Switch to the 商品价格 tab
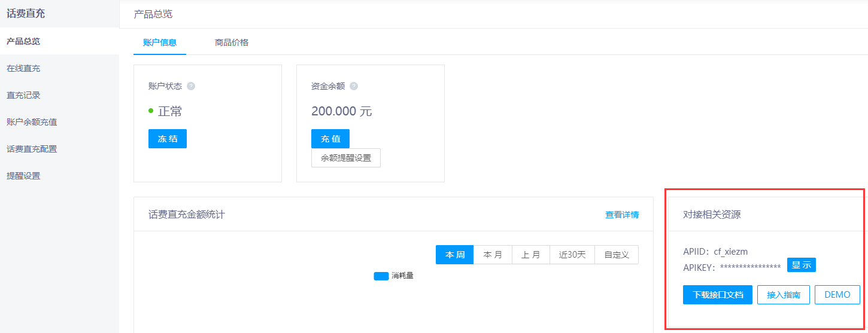The image size is (868, 333). (232, 42)
